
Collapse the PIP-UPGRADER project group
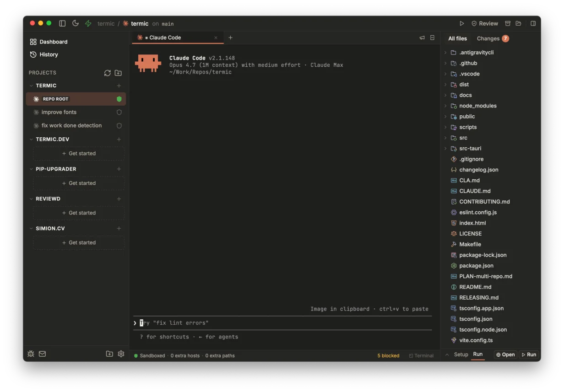click(31, 169)
